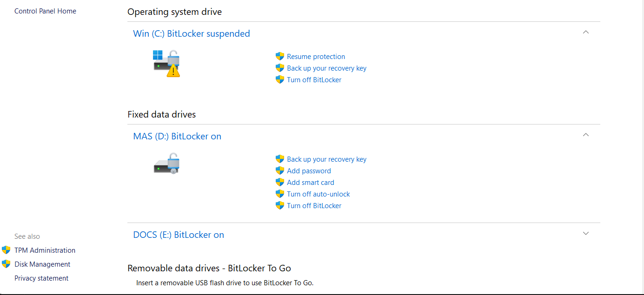644x295 pixels.
Task: Click shield icon next to TPM Administration
Action: [6, 250]
